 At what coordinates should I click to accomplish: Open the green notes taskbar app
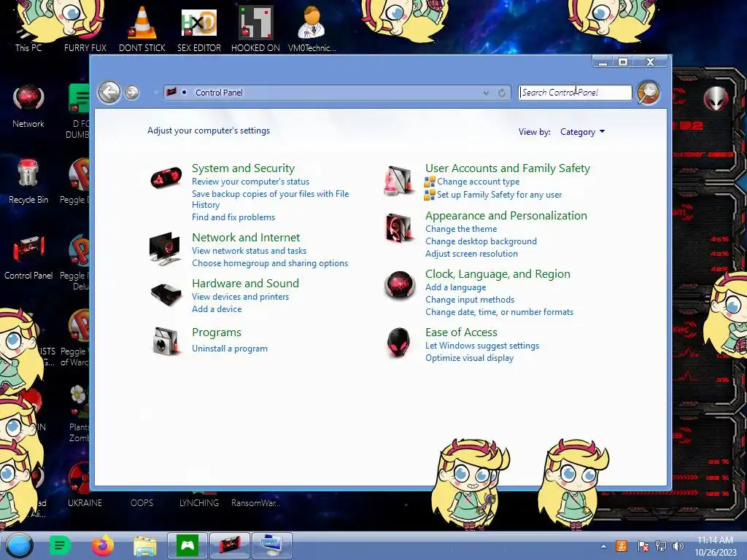(x=60, y=545)
